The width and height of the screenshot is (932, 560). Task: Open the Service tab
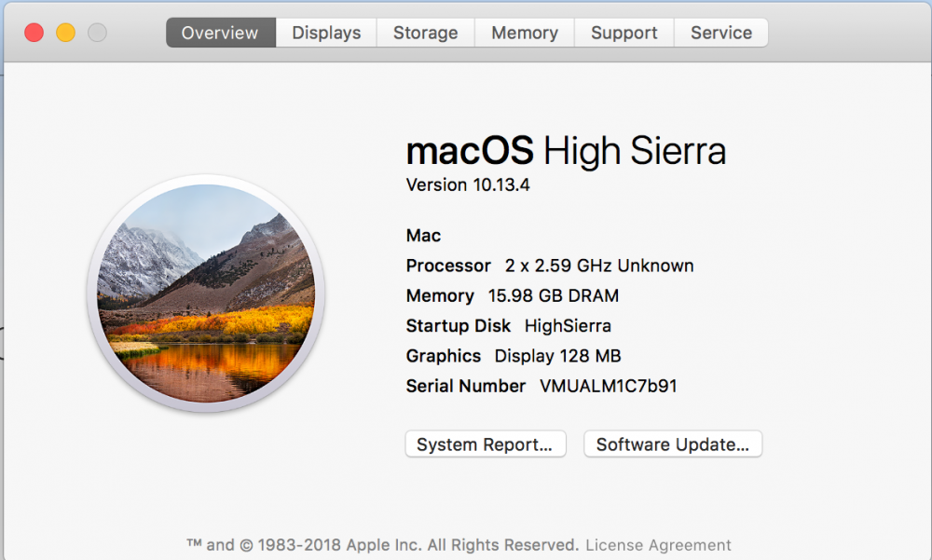tap(721, 33)
